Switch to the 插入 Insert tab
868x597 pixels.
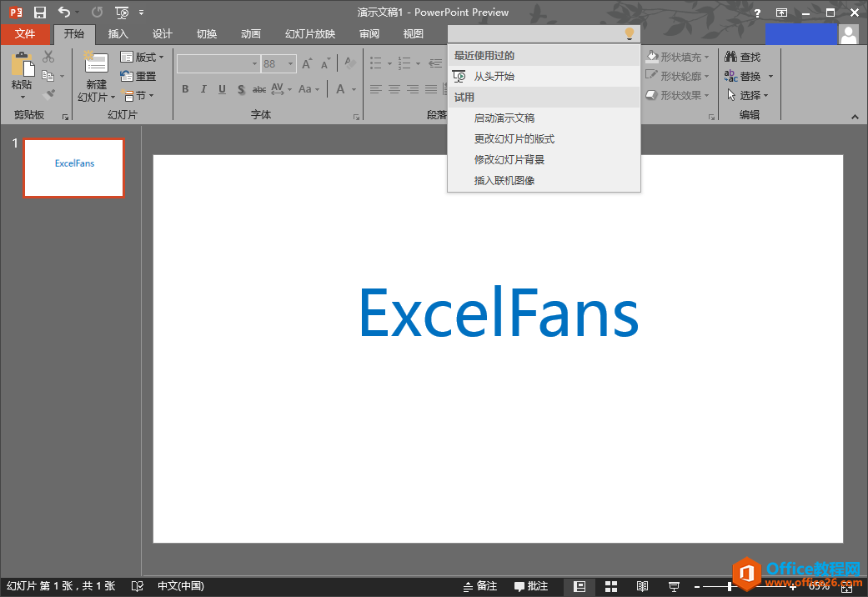118,34
